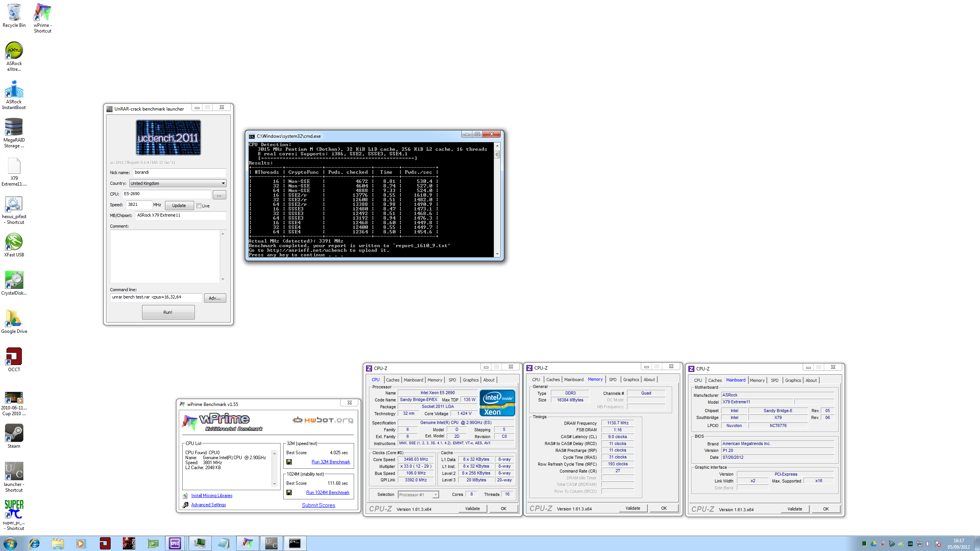The image size is (980, 551).
Task: Click the Action Center flag tray icon
Action: (938, 544)
